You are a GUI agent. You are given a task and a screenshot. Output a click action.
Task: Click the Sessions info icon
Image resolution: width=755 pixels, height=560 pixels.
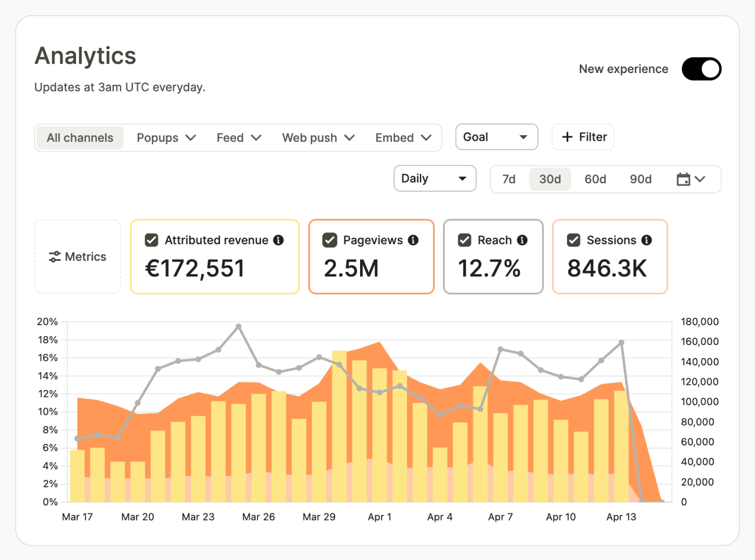coord(647,240)
